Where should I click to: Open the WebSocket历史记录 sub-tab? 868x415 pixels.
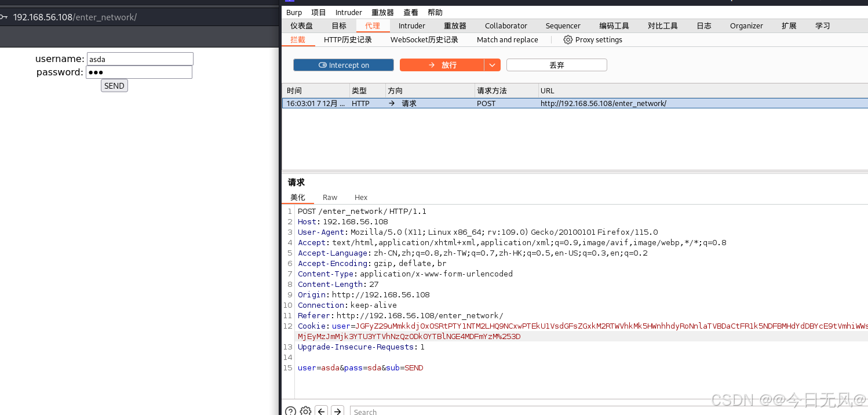(x=424, y=40)
